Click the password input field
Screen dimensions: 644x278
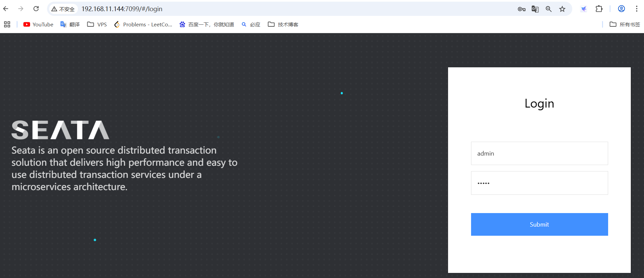pyautogui.click(x=539, y=183)
